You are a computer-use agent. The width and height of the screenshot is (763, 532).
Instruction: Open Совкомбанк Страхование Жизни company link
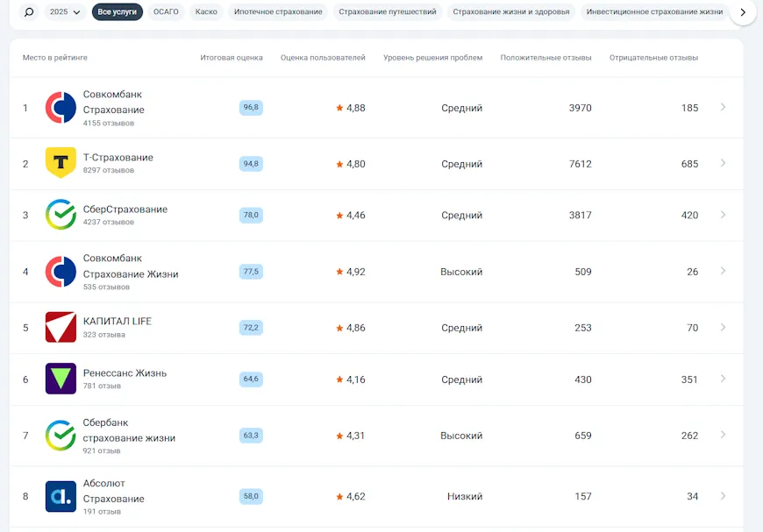(x=130, y=266)
